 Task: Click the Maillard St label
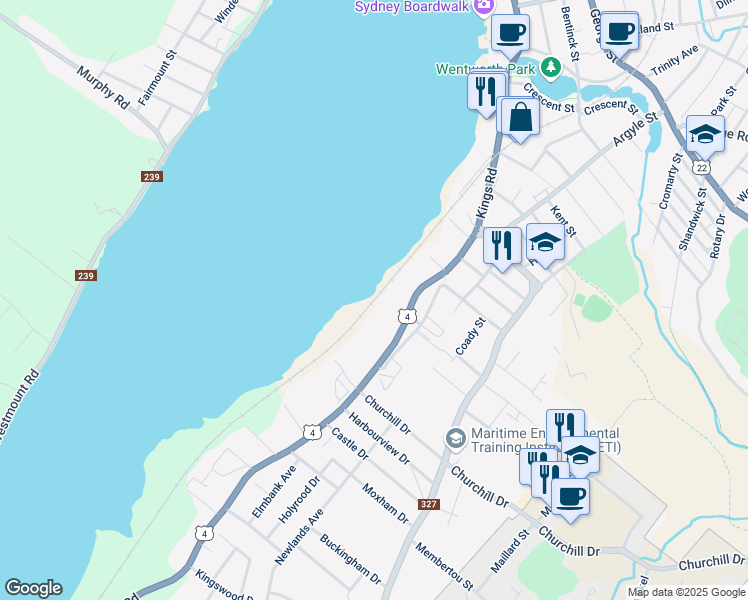pyautogui.click(x=510, y=551)
